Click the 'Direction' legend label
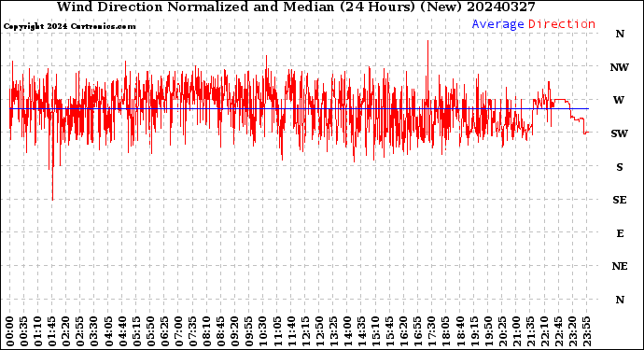Image resolution: width=644 pixels, height=350 pixels. coord(562,24)
